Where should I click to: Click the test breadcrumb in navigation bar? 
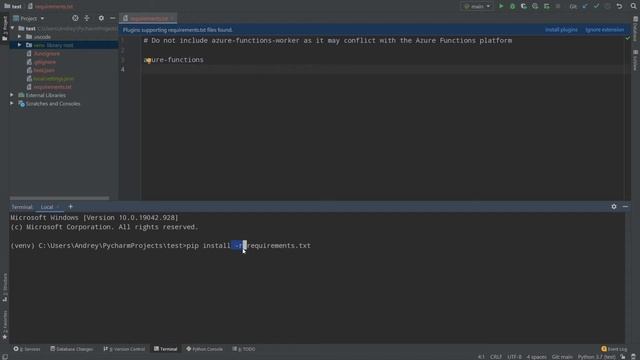tap(13, 6)
